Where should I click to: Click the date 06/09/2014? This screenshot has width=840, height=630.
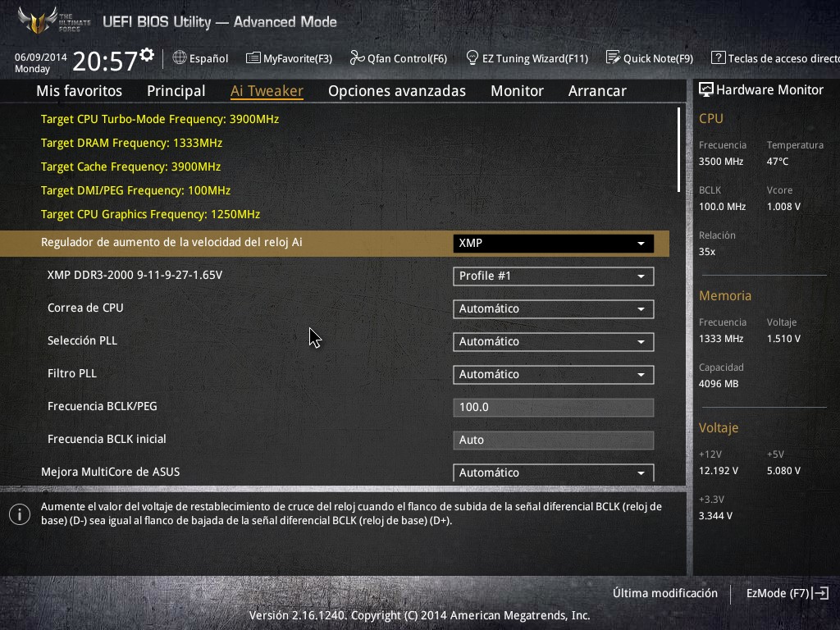point(41,57)
